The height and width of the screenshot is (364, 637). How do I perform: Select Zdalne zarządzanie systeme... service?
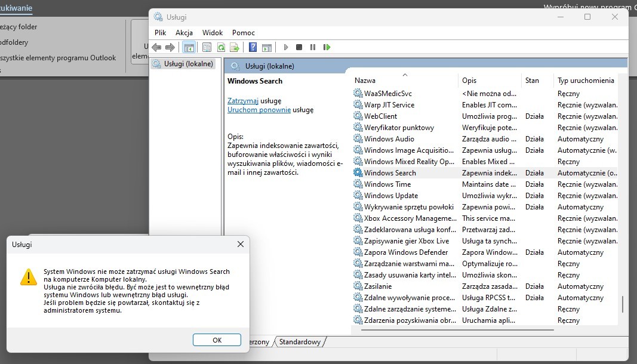click(x=485, y=309)
